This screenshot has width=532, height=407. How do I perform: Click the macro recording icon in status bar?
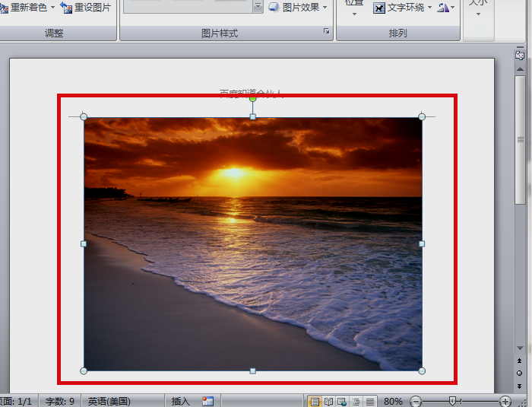click(208, 401)
